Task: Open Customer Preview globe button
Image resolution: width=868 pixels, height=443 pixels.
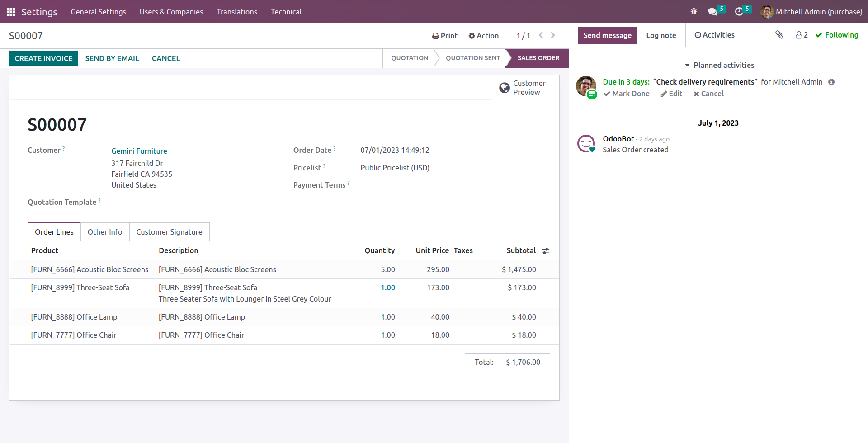Action: point(525,88)
